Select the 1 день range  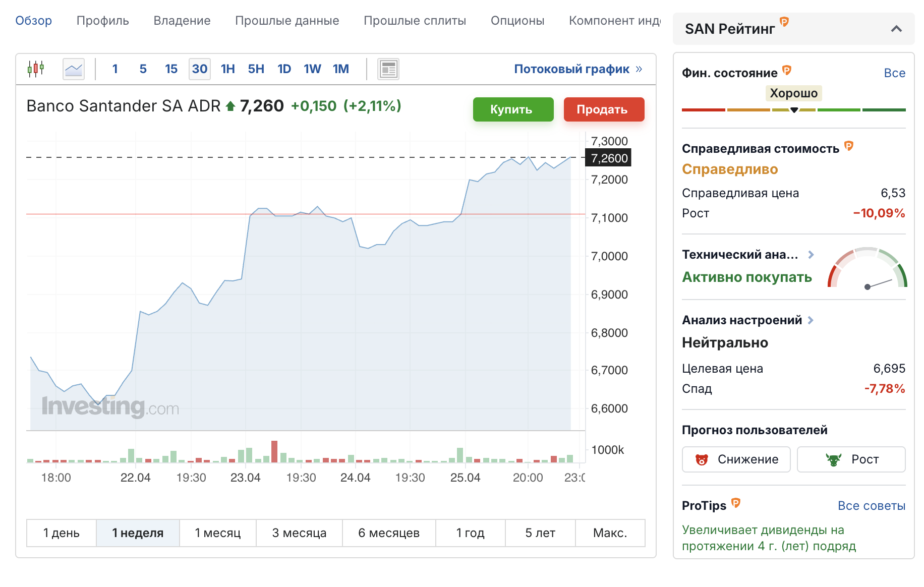[62, 533]
